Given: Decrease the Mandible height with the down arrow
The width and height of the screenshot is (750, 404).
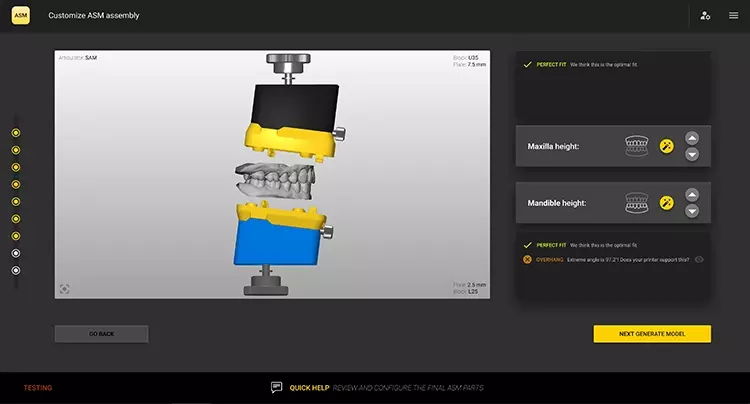Looking at the screenshot, I should pos(692,211).
